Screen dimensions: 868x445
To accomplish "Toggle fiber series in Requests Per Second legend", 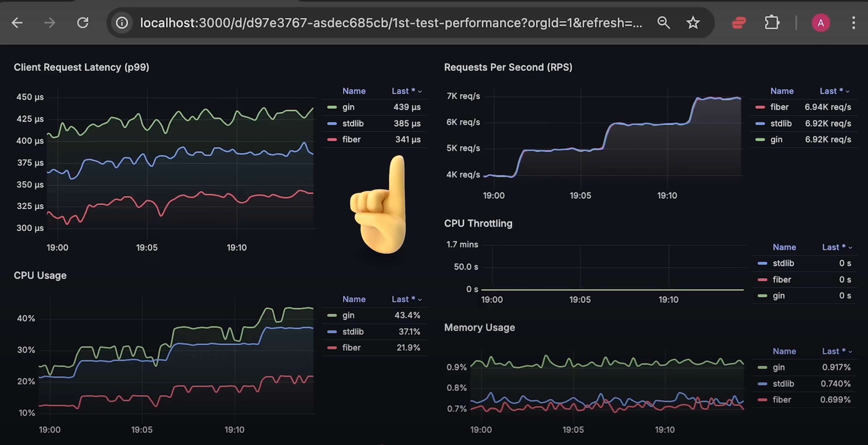I will click(x=779, y=107).
